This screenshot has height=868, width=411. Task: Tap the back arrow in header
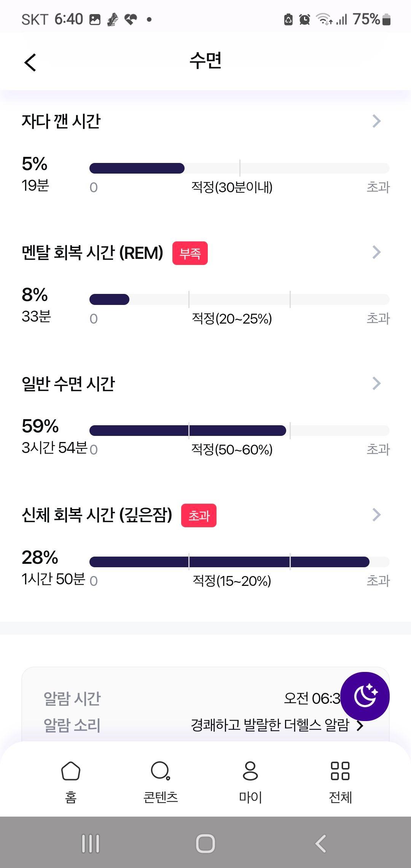pos(30,62)
